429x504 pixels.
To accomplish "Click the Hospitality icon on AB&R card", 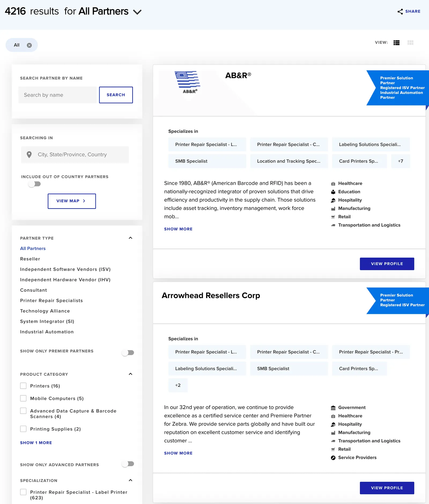I will pos(333,200).
